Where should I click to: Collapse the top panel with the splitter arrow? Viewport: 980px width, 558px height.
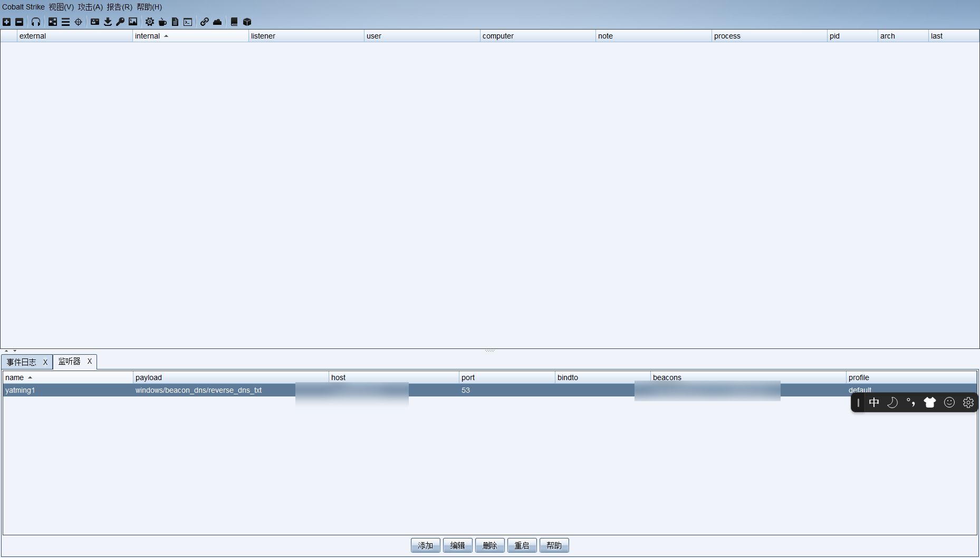point(7,350)
